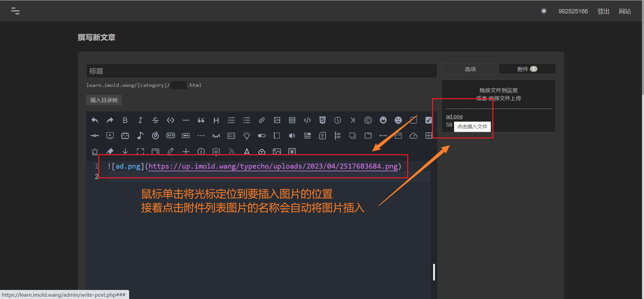Insert Bilibili video with TV icon
The image size is (644, 299).
125,135
